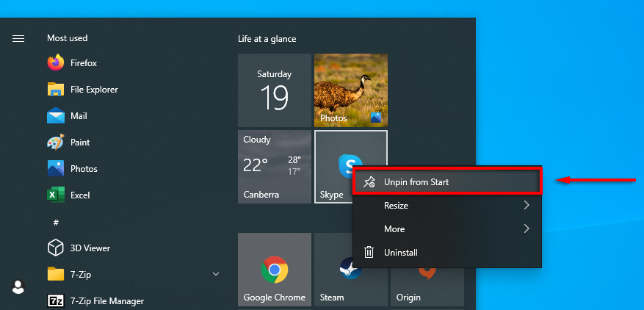Image resolution: width=644 pixels, height=310 pixels.
Task: Click the unpin icon in context menu
Action: (x=369, y=181)
